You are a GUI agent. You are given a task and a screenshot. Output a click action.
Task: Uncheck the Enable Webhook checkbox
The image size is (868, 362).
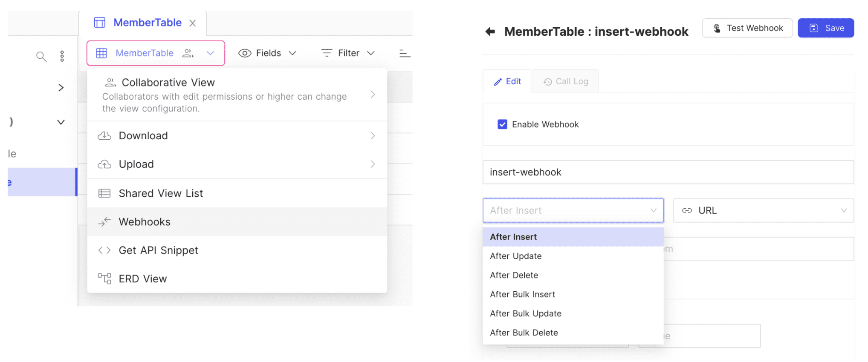(502, 124)
